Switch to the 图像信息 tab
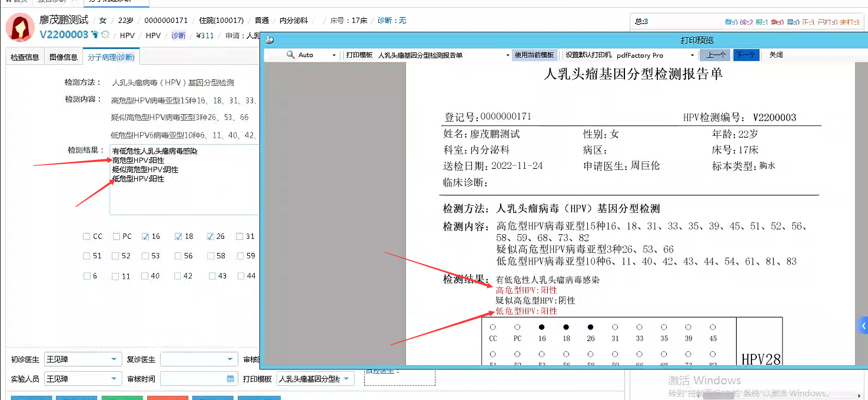Viewport: 868px width, 400px height. [64, 57]
